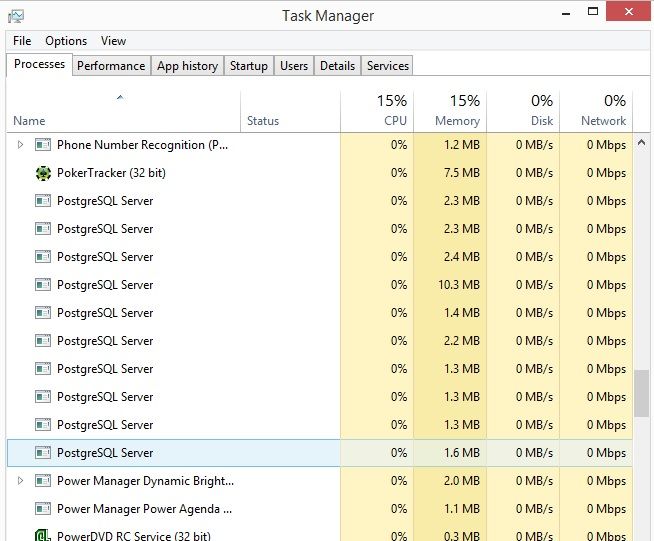The width and height of the screenshot is (654, 541).
Task: Click the vertical scrollbar thumb
Action: pyautogui.click(x=643, y=393)
